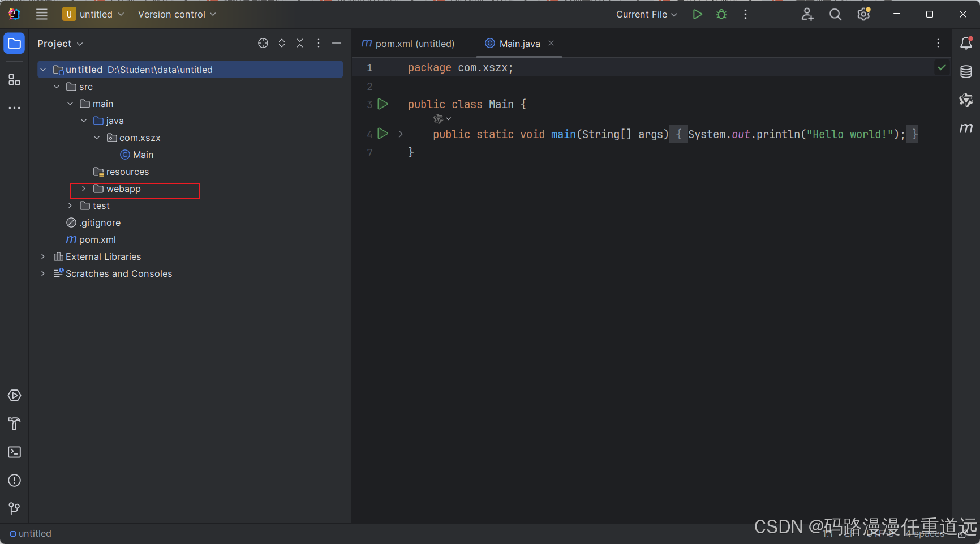Collapse the java folder
980x544 pixels.
pyautogui.click(x=84, y=121)
